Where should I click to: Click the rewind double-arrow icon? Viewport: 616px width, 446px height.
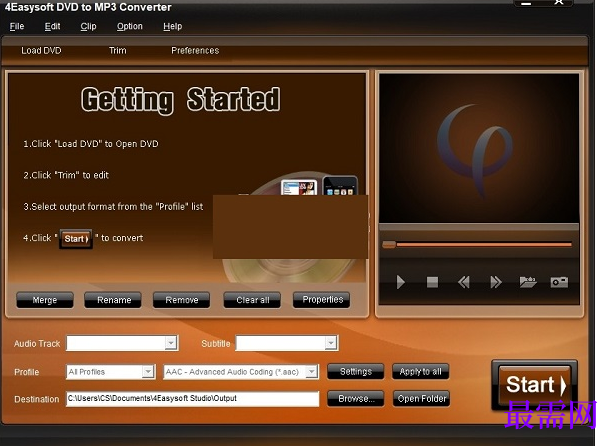coord(464,282)
